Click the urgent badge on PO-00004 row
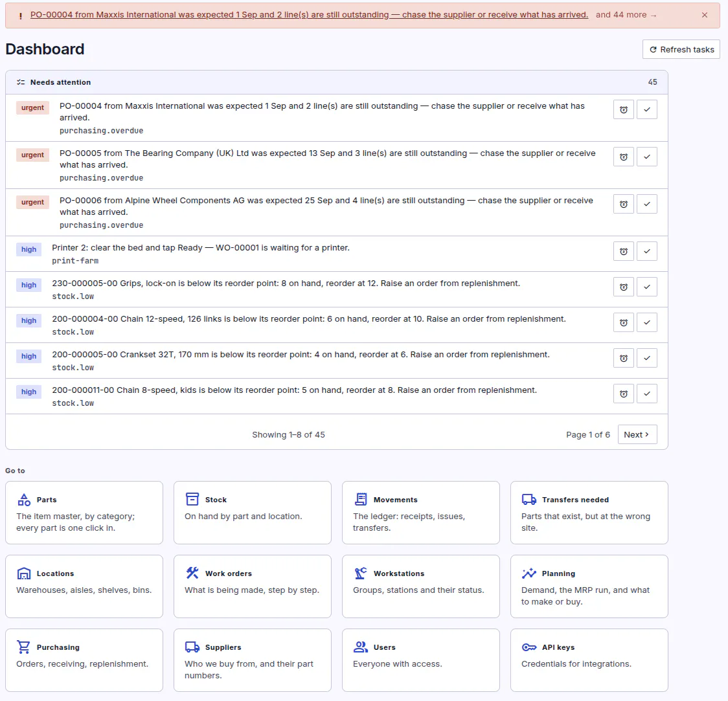 pyautogui.click(x=32, y=107)
